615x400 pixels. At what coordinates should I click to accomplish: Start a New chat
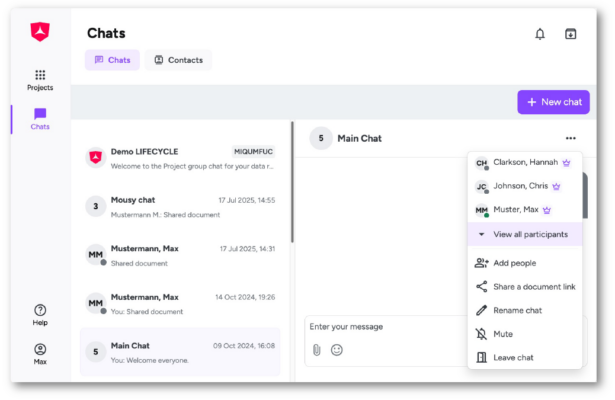click(x=553, y=102)
